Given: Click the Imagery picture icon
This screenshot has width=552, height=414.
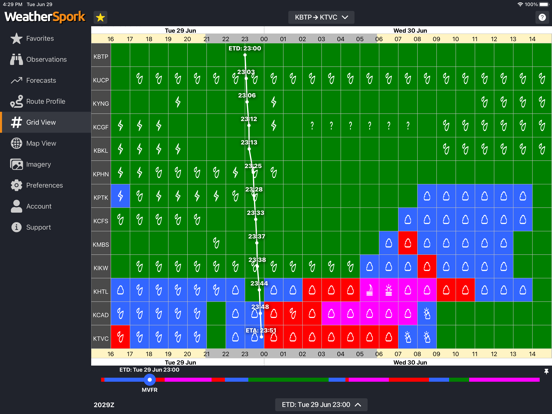Looking at the screenshot, I should pos(16,164).
